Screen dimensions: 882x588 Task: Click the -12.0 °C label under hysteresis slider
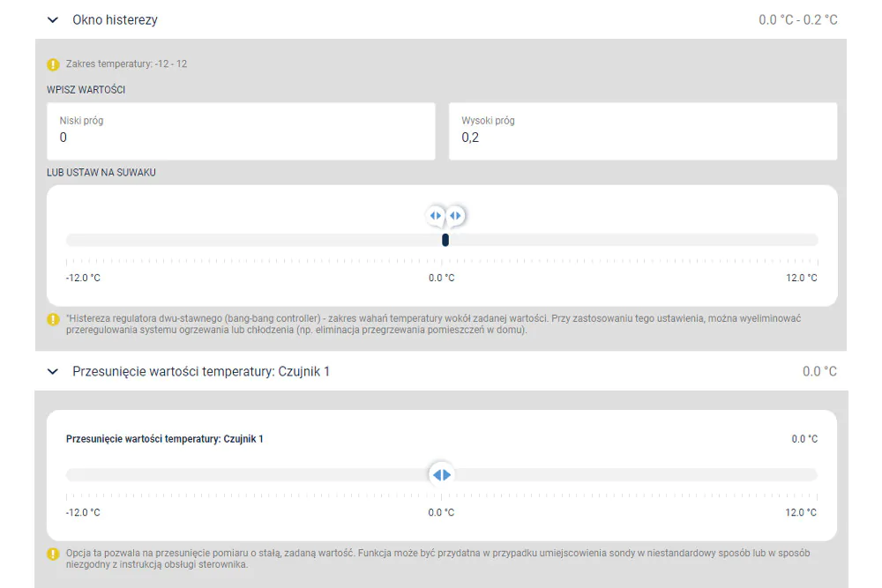(x=83, y=278)
